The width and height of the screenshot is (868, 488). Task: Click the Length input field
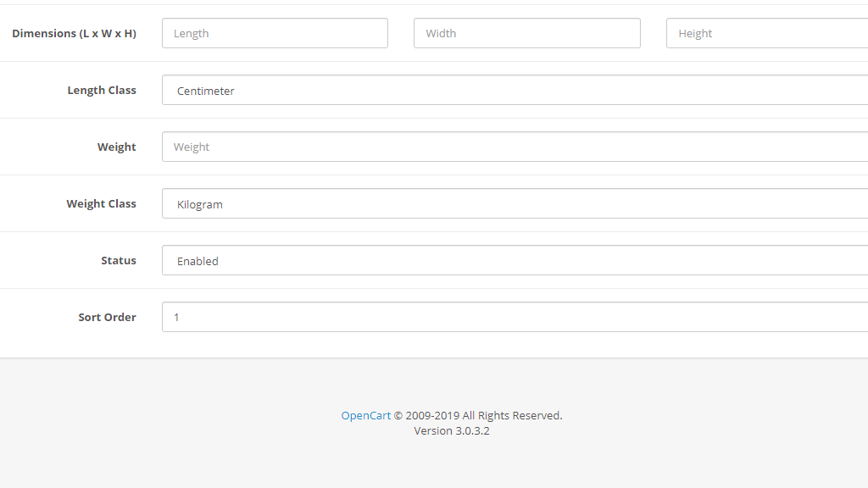point(274,33)
